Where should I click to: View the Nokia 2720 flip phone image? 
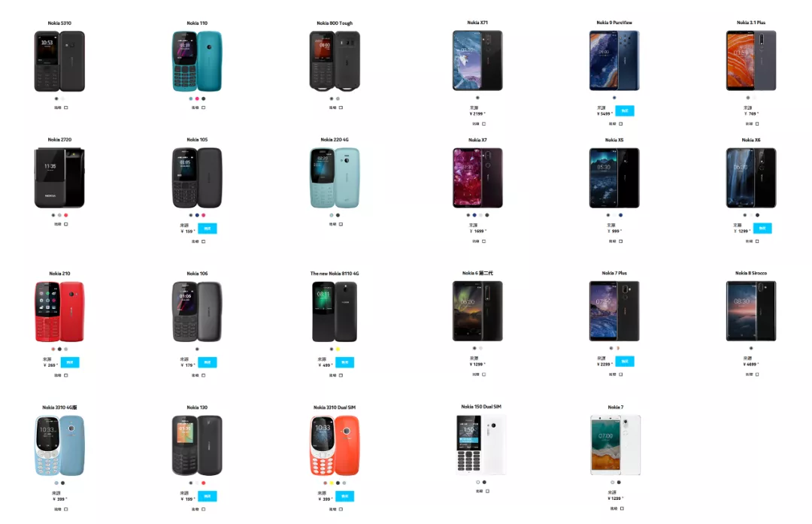pyautogui.click(x=59, y=177)
